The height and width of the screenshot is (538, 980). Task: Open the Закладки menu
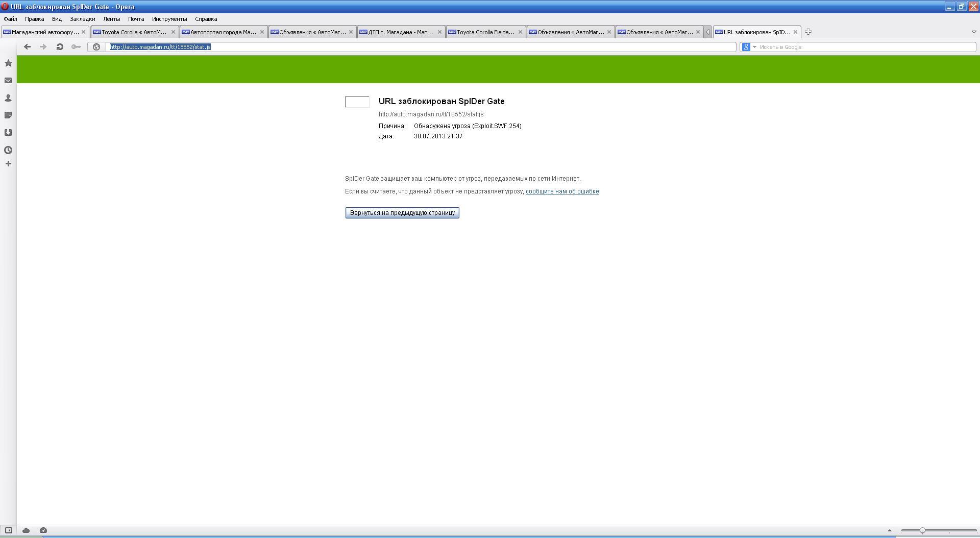coord(82,19)
